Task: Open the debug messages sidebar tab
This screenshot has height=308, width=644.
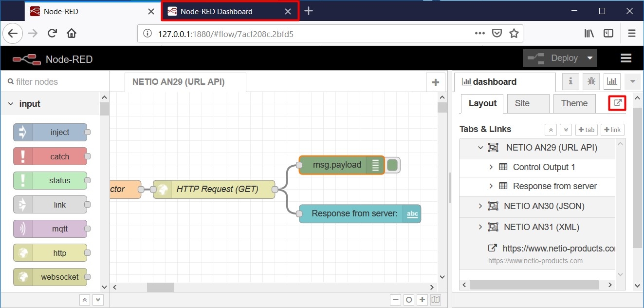Action: pos(591,81)
